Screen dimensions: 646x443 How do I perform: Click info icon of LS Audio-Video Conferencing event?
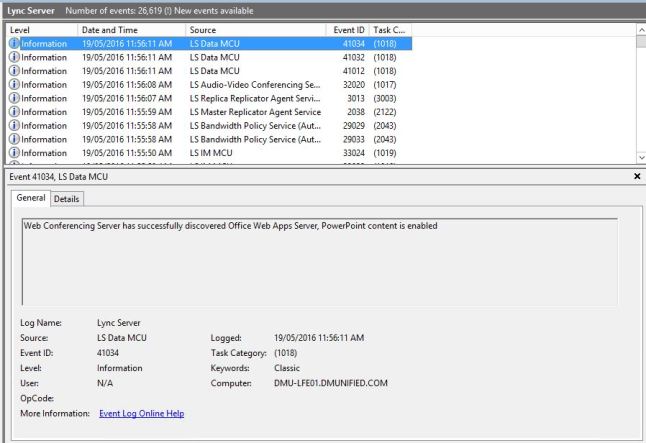tap(14, 85)
